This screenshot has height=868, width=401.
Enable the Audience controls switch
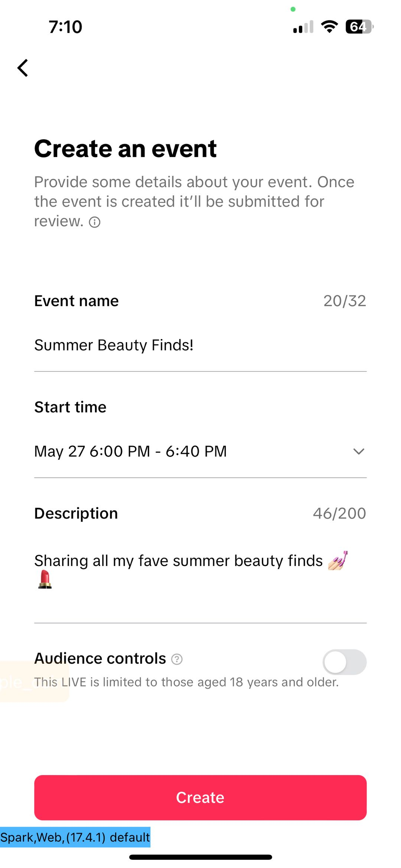[x=344, y=662]
